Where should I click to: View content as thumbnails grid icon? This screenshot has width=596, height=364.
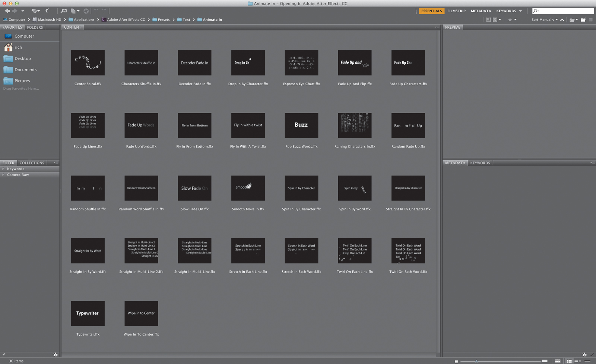click(569, 361)
